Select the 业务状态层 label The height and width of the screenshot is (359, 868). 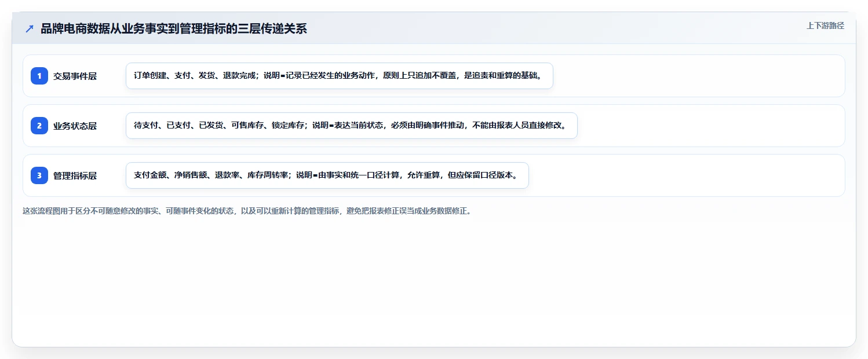coord(75,126)
